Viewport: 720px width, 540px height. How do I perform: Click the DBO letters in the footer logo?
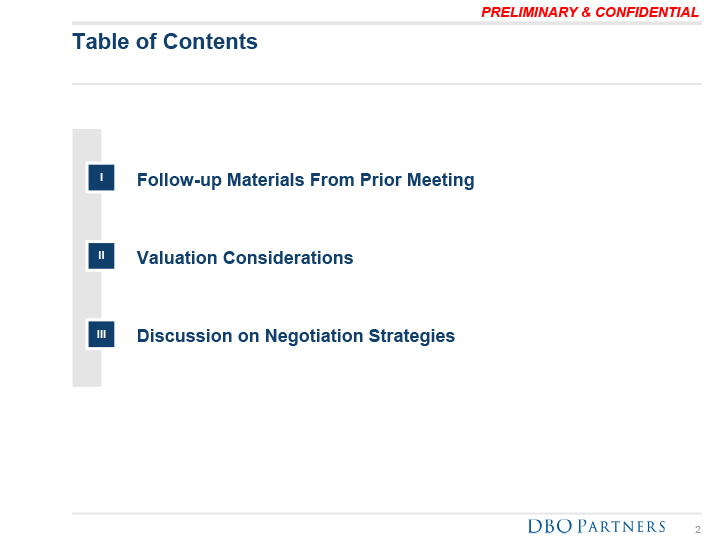(x=551, y=526)
